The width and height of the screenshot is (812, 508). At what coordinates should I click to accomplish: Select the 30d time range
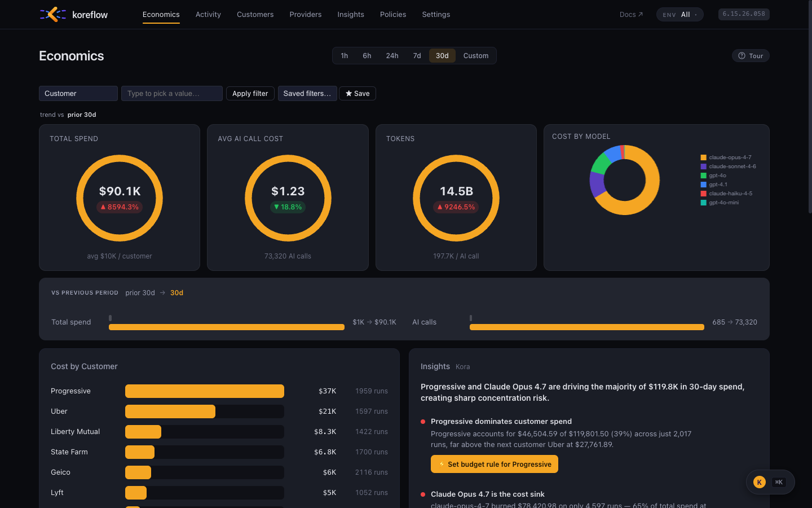(x=442, y=56)
